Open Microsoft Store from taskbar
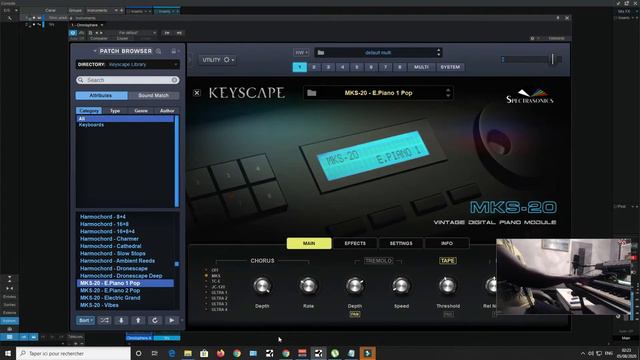 (x=204, y=353)
